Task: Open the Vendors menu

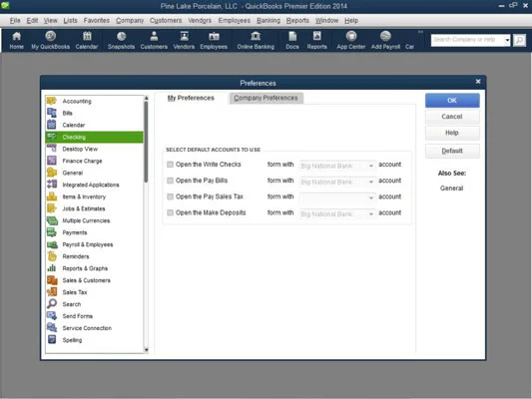Action: click(200, 21)
